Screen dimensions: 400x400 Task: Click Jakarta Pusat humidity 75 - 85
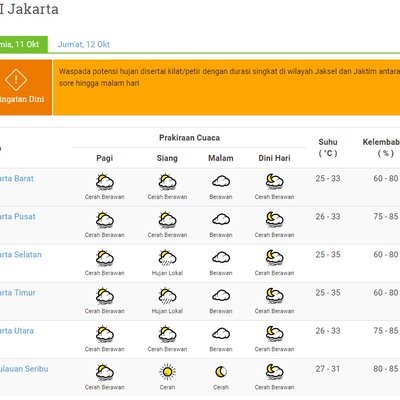tap(386, 216)
